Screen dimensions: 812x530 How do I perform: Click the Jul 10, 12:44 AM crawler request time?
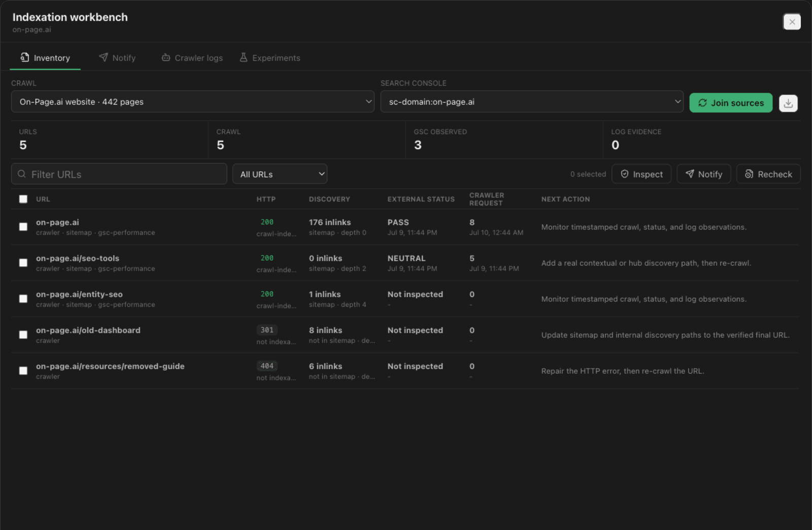pos(496,232)
